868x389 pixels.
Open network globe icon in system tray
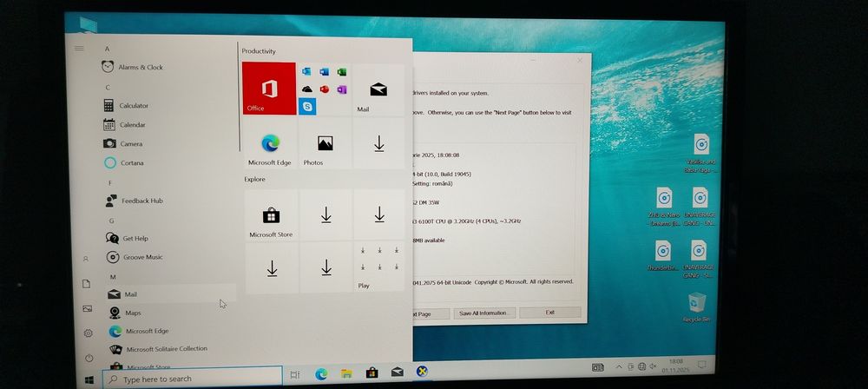click(x=641, y=366)
